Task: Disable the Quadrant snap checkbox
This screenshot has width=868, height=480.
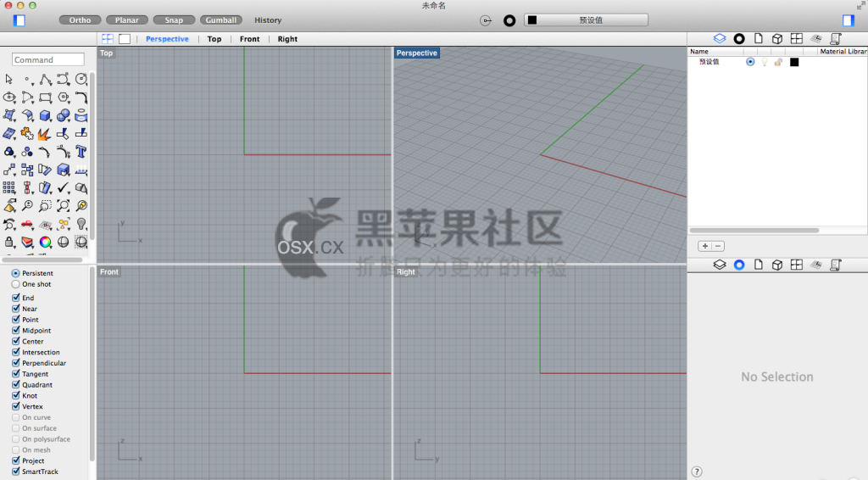Action: (16, 384)
